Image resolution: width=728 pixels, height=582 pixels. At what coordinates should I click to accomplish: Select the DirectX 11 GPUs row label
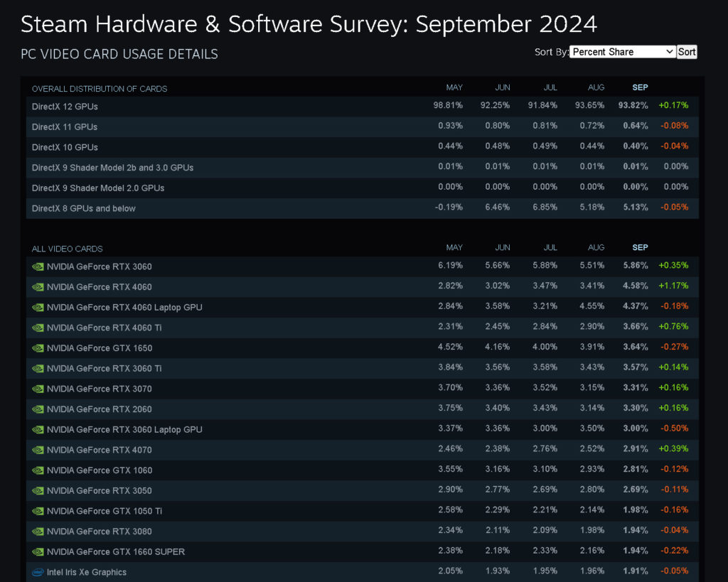(x=65, y=127)
